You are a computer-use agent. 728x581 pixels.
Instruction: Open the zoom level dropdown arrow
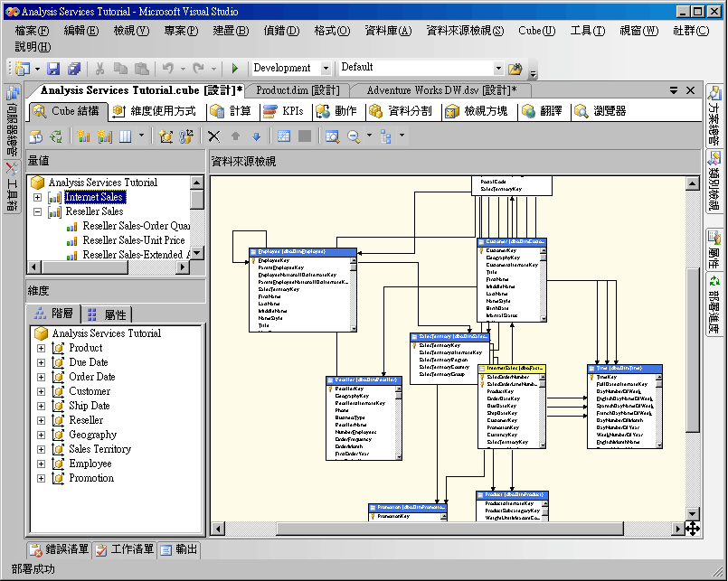(x=370, y=136)
